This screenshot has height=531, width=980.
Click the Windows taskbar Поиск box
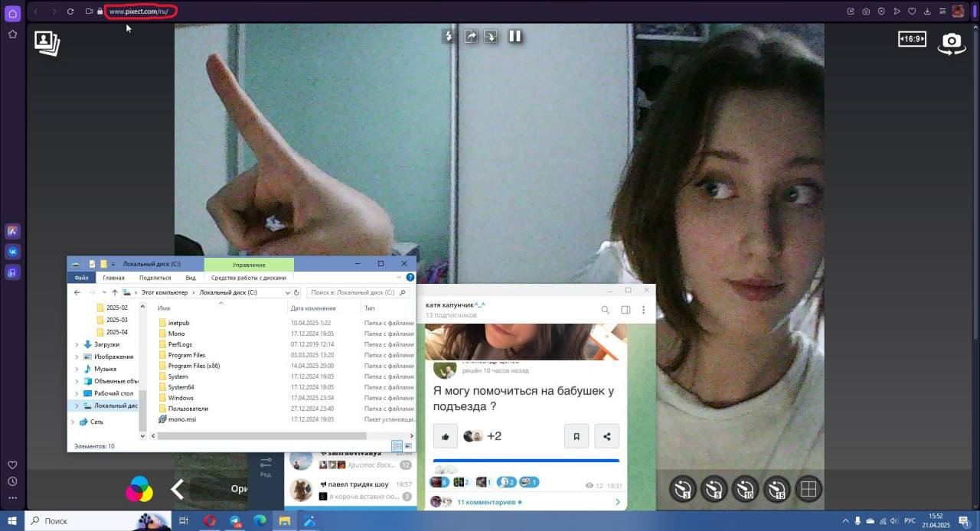click(98, 521)
